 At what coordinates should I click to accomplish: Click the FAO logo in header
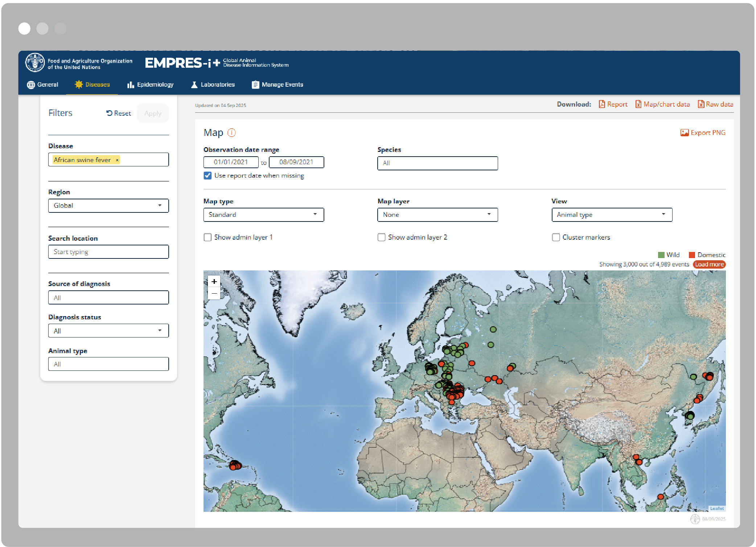(x=34, y=62)
